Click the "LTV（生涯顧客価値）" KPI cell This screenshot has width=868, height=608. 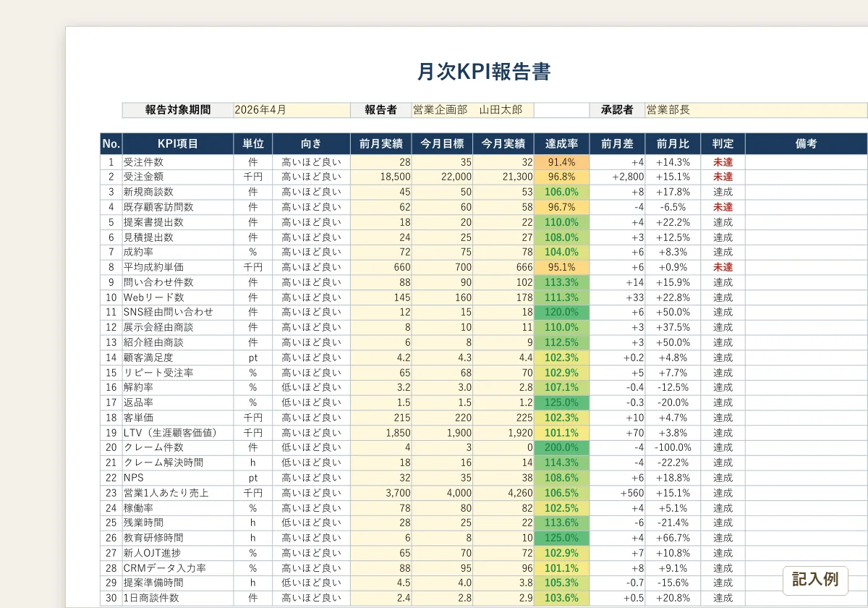point(178,433)
